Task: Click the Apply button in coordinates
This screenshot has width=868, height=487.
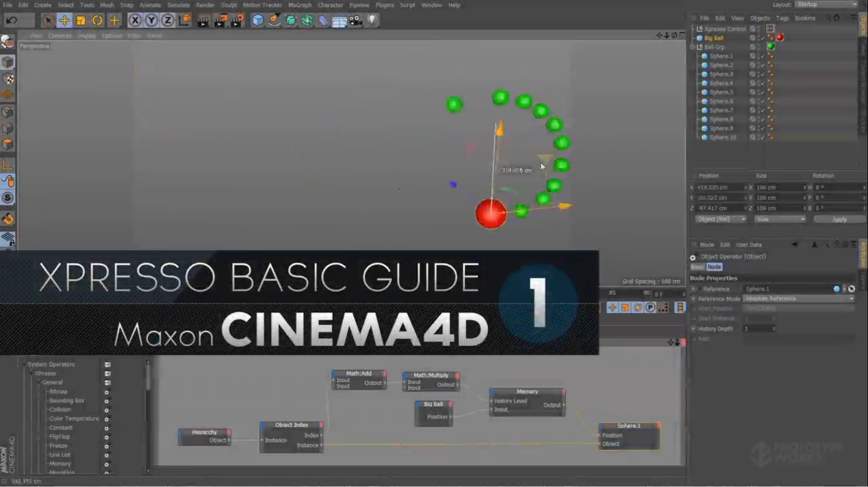Action: click(839, 219)
